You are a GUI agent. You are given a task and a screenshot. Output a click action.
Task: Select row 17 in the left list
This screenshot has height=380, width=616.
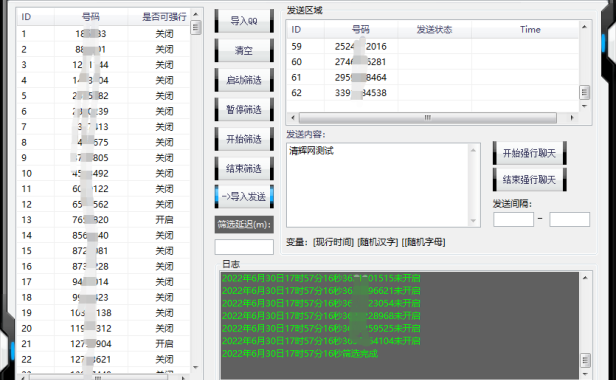point(103,282)
